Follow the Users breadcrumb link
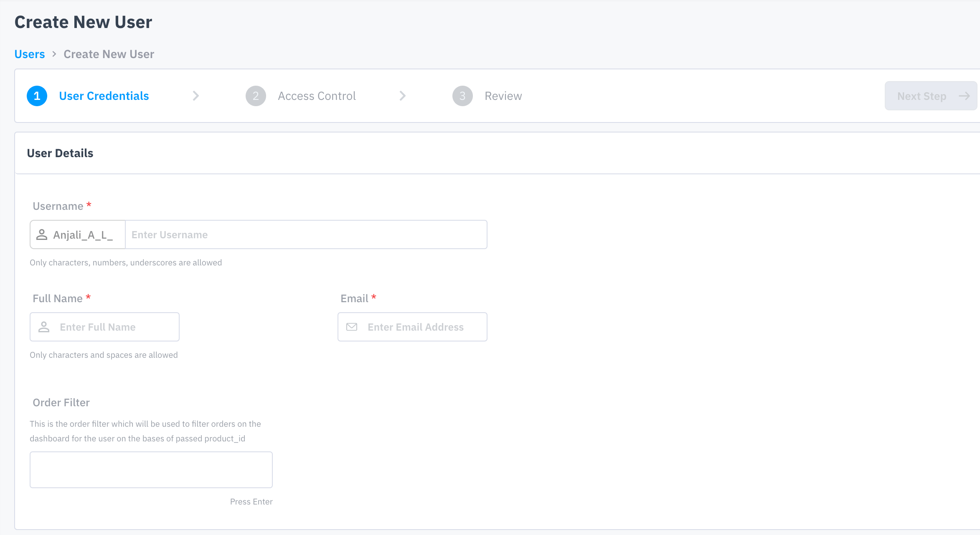The width and height of the screenshot is (980, 535). point(29,54)
